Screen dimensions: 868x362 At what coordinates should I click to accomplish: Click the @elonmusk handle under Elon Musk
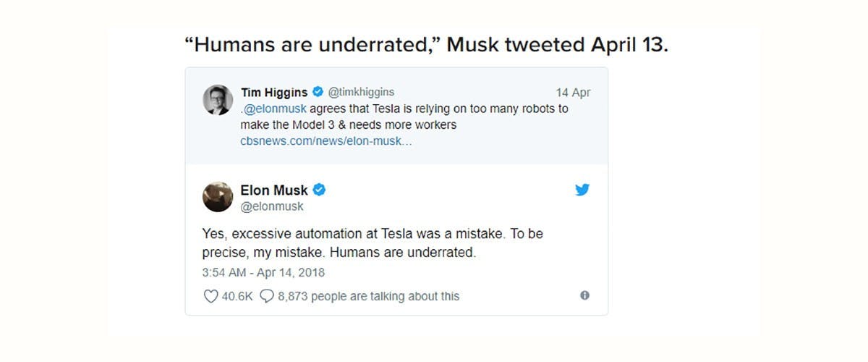click(272, 206)
